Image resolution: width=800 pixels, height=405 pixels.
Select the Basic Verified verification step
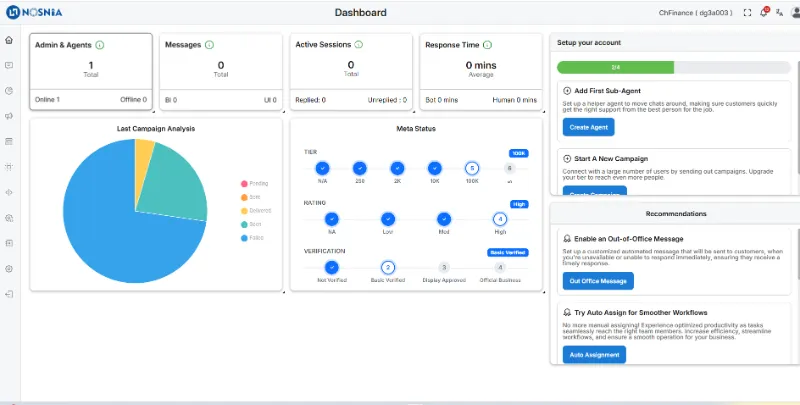388,267
